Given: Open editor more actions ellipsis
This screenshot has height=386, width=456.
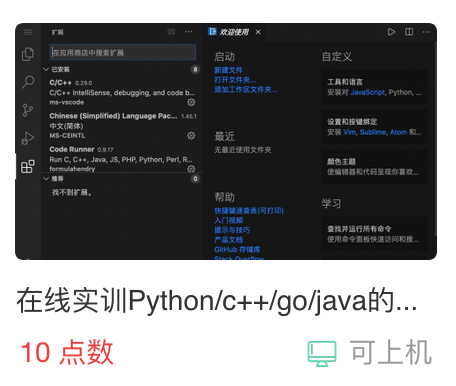Looking at the screenshot, I should pyautogui.click(x=426, y=32).
